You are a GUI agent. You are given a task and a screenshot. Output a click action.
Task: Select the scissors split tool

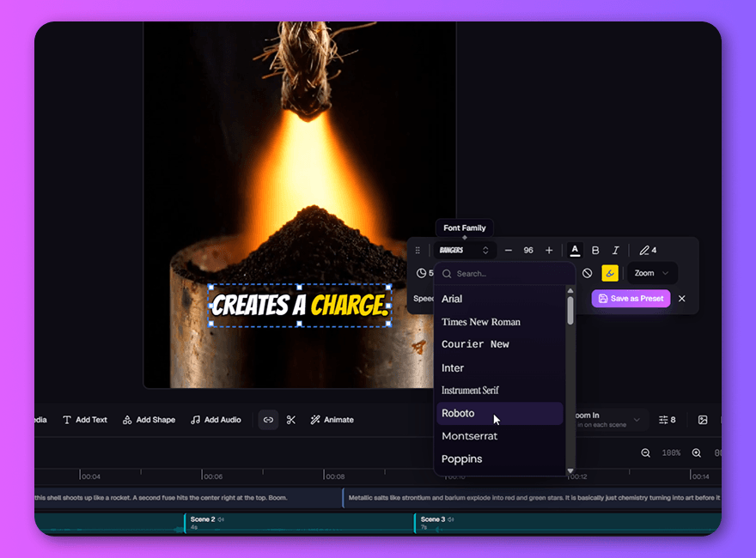tap(290, 420)
